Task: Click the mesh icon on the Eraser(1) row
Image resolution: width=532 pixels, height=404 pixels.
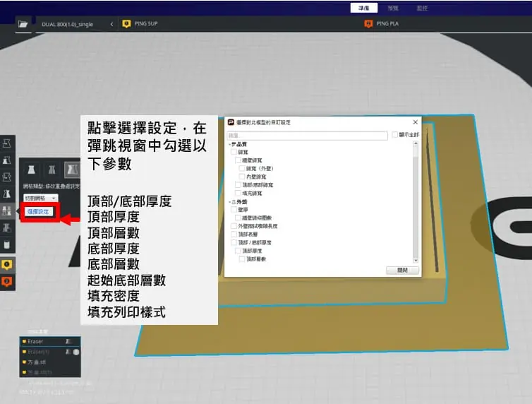Action: (68, 352)
